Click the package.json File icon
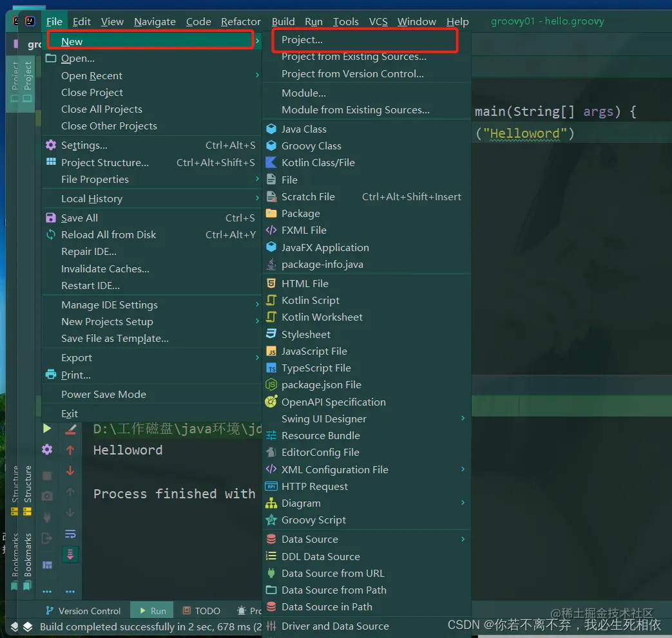 [x=271, y=384]
